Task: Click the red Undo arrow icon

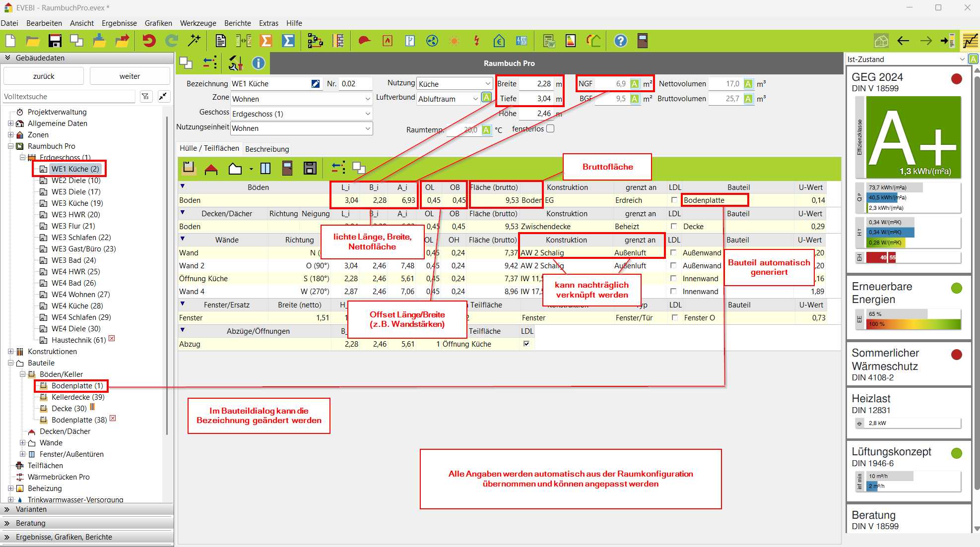Action: click(x=149, y=41)
